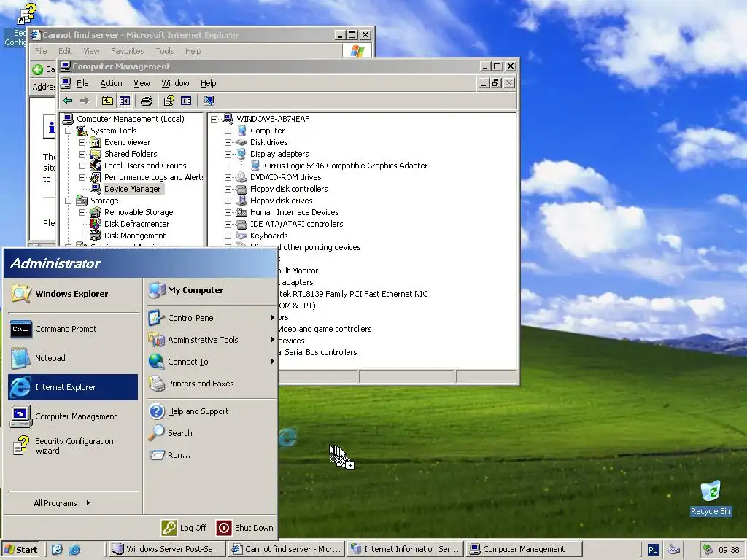Screen dimensions: 747x560
Task: Collapse the Display adapters category
Action: pyautogui.click(x=228, y=154)
